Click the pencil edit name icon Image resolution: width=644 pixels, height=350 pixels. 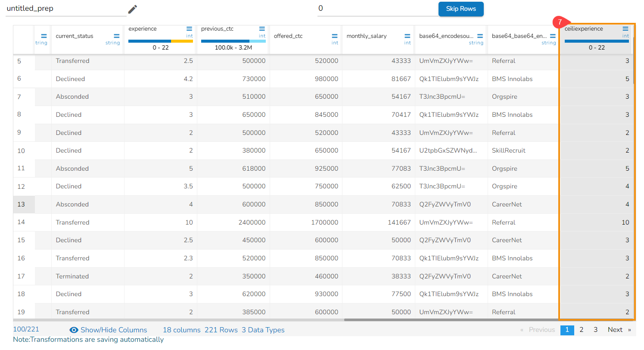tap(133, 9)
